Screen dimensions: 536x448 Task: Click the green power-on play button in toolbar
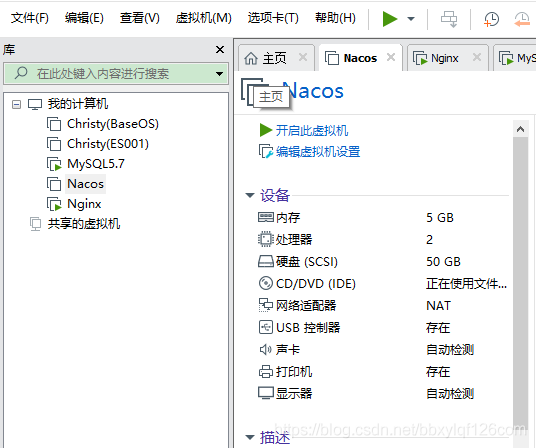pyautogui.click(x=390, y=19)
